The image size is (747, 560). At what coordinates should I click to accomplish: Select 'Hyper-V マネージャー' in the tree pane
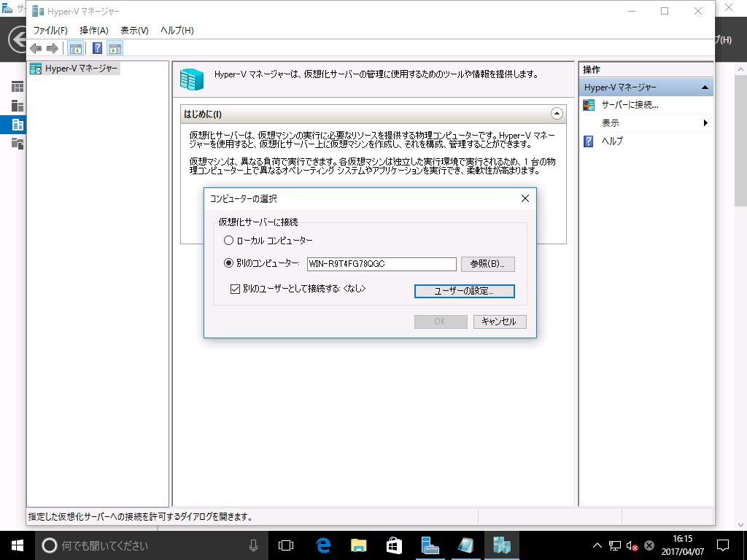80,69
